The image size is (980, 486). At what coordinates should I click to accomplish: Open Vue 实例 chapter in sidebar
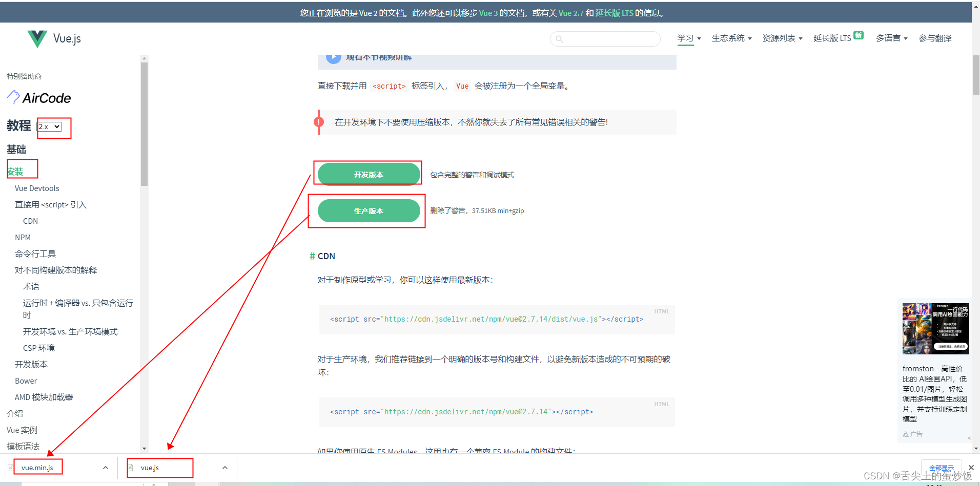click(x=22, y=430)
